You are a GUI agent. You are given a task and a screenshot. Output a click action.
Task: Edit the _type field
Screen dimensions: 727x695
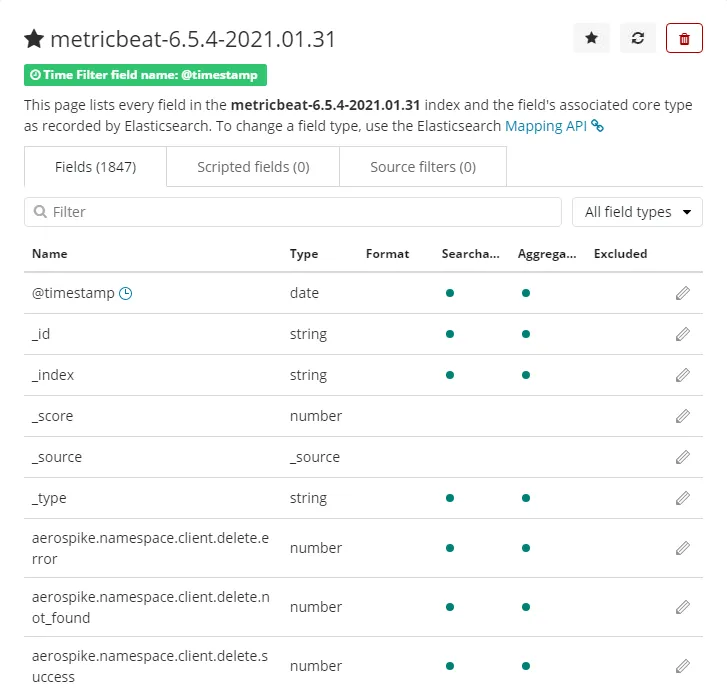[x=683, y=498]
